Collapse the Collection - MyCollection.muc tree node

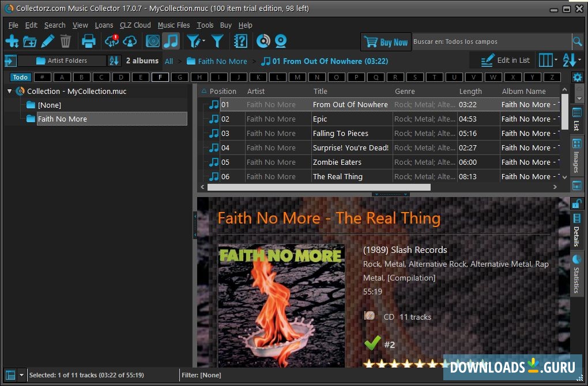point(10,91)
